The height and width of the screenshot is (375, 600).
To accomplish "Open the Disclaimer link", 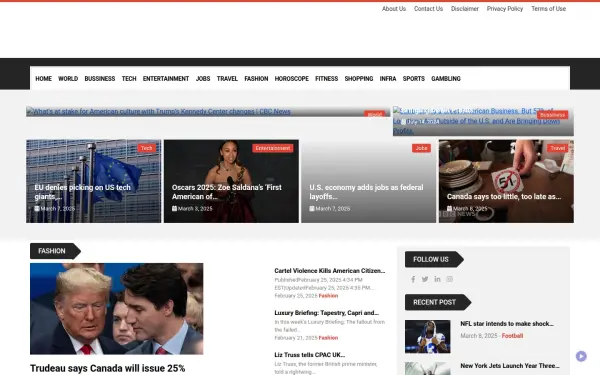I will (465, 8).
